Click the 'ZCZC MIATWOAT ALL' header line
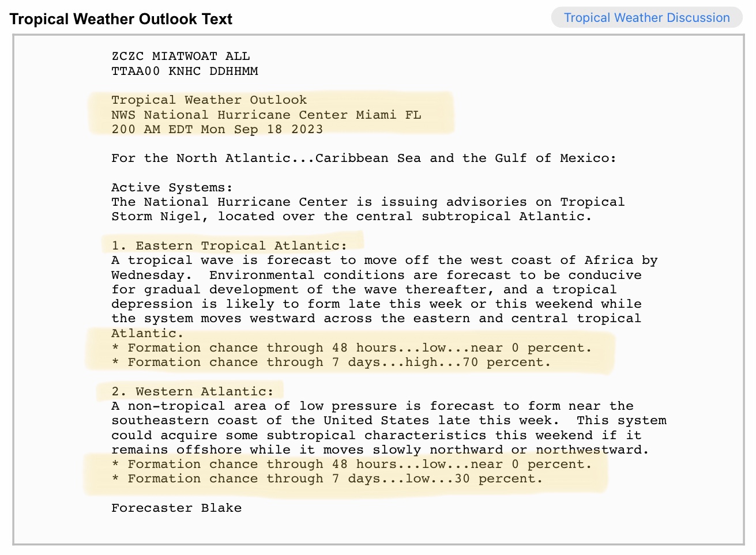 tap(181, 56)
